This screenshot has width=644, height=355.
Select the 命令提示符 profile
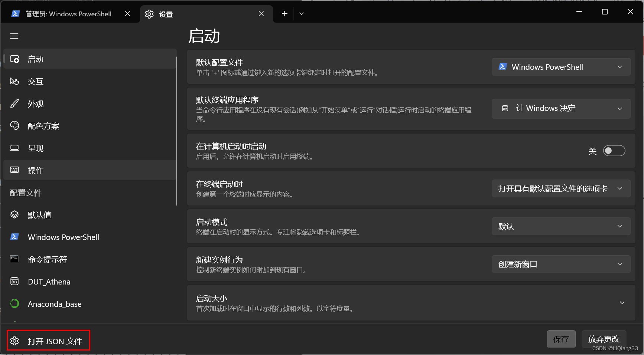[x=47, y=259]
